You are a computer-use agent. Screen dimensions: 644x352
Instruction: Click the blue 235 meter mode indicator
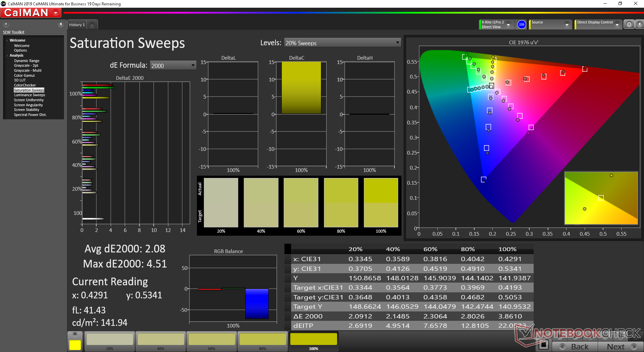(522, 24)
